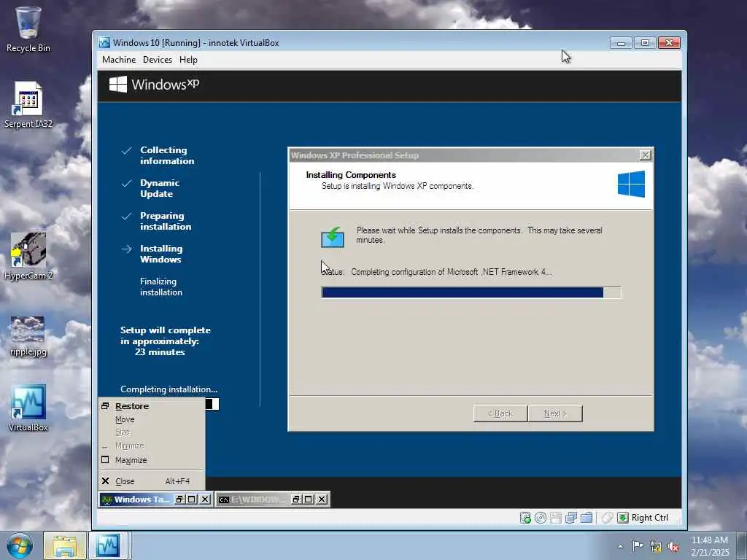Click the VirtualBox floppy disk status icon

(555, 518)
